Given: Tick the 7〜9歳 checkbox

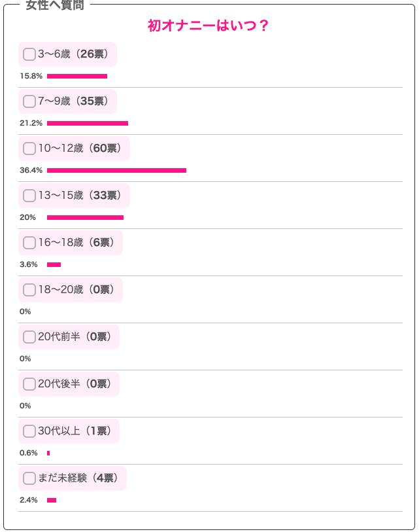Looking at the screenshot, I should (x=29, y=101).
